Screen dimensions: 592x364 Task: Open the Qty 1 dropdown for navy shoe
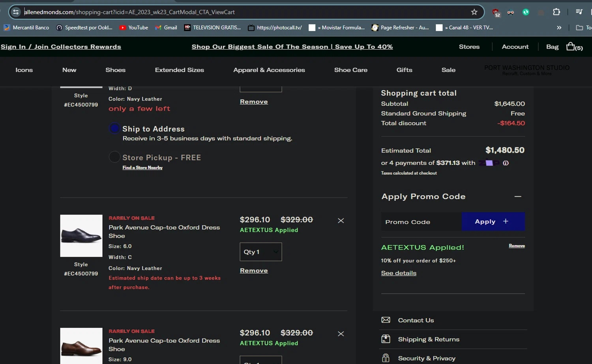261,252
